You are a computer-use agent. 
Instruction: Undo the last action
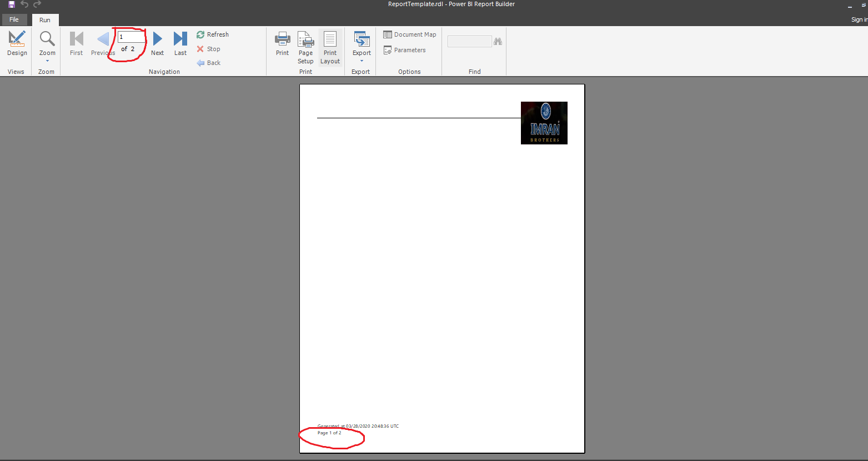pyautogui.click(x=24, y=4)
